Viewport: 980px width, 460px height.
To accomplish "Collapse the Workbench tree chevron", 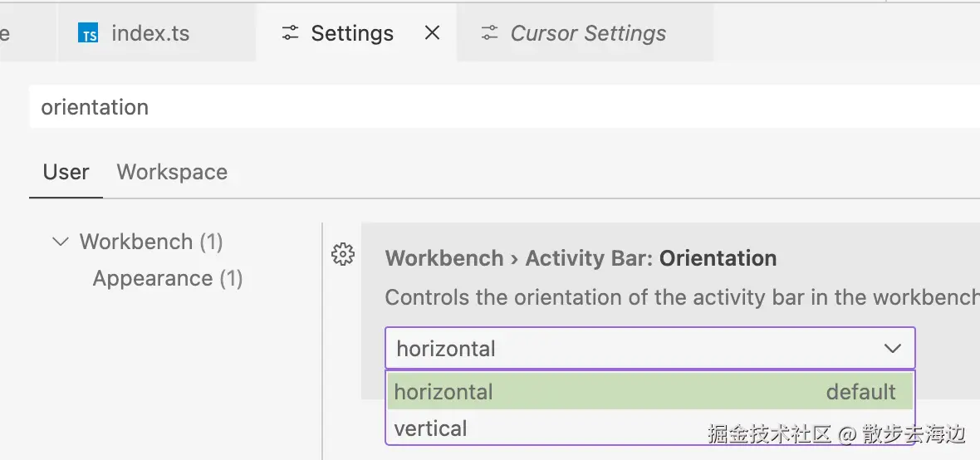I will coord(60,242).
